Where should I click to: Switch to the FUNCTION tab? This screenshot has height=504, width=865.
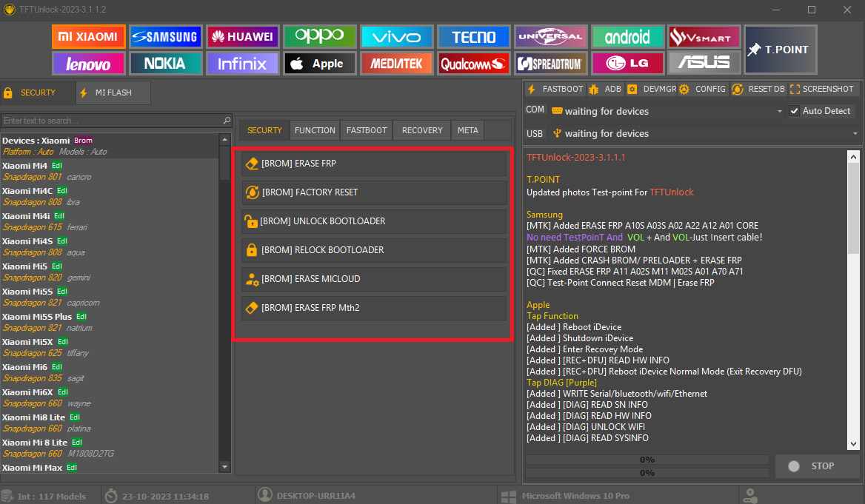pos(315,130)
